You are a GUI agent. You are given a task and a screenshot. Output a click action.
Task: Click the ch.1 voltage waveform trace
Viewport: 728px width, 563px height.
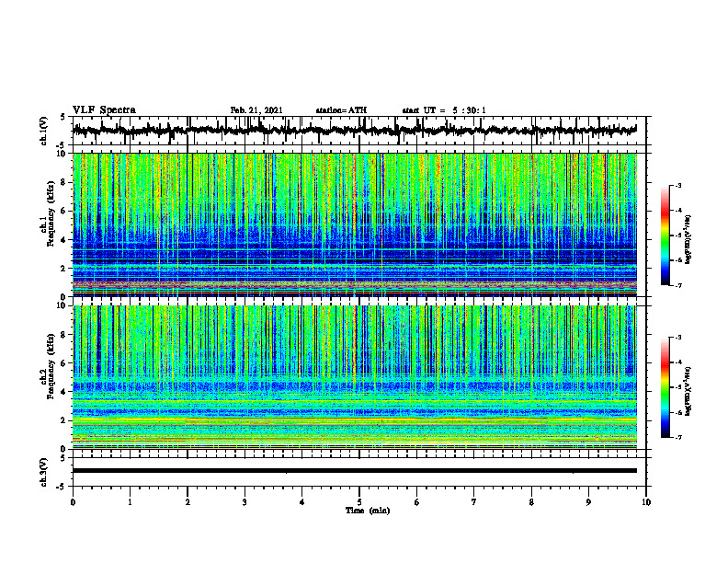tap(354, 131)
